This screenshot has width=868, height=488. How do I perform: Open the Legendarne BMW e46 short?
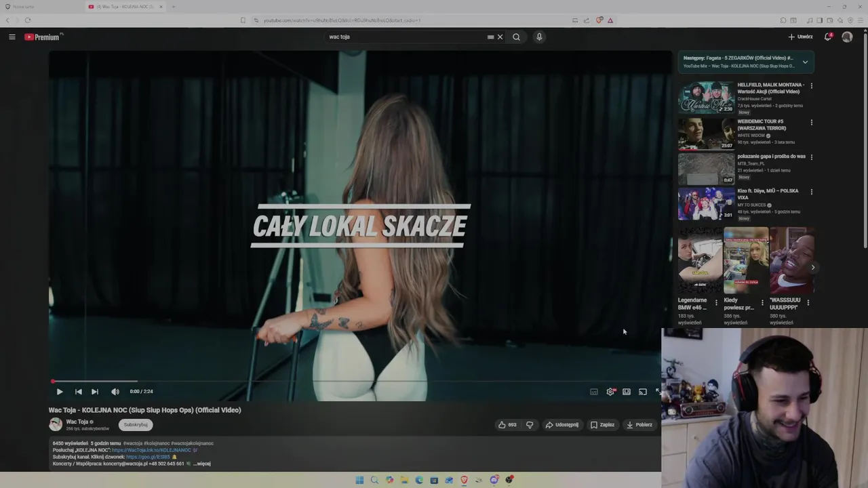tap(700, 260)
